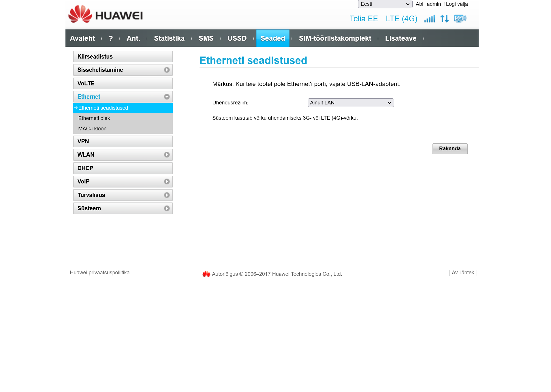Click Logi välja to log out
551x392 pixels.
[457, 4]
